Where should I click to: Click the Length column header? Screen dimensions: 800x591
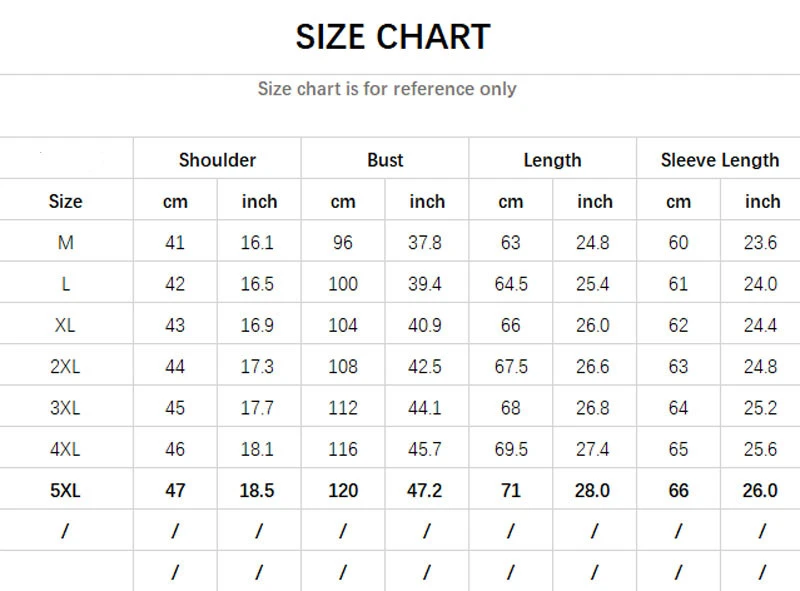[552, 160]
